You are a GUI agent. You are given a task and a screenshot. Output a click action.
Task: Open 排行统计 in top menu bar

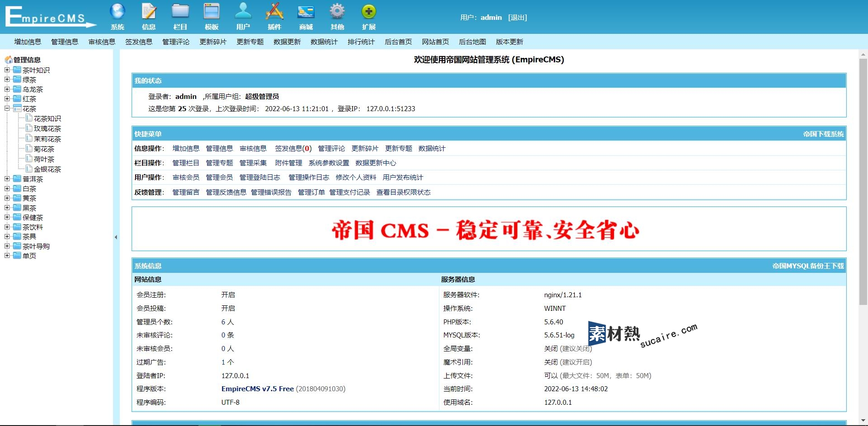tap(361, 42)
